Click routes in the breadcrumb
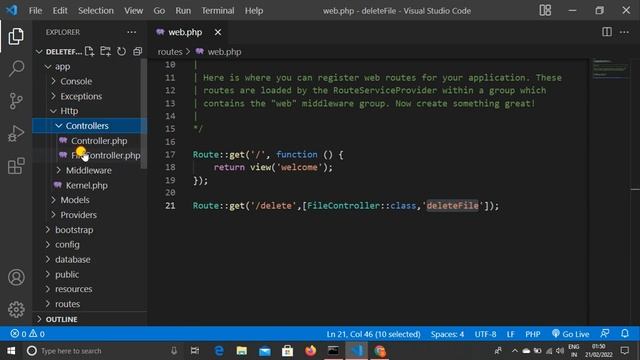This screenshot has height=360, width=640. (170, 52)
